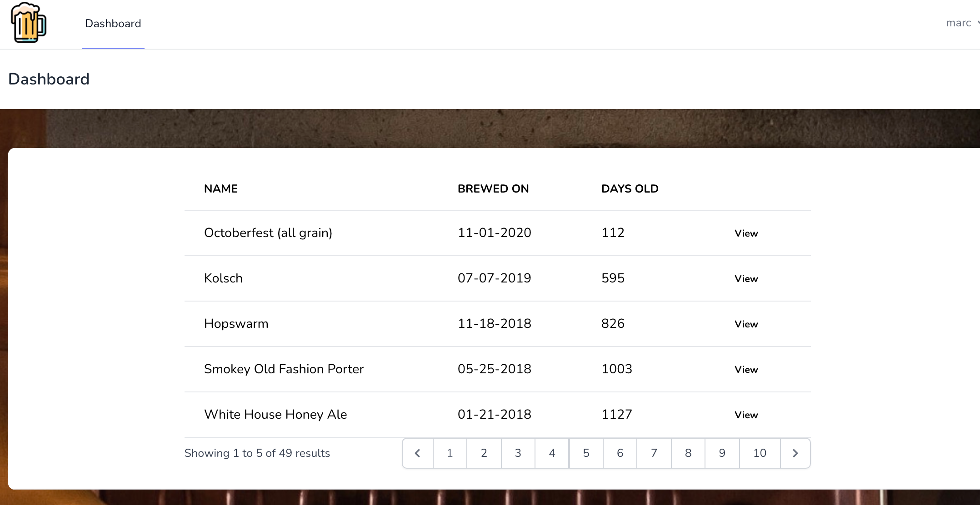Image resolution: width=980 pixels, height=505 pixels.
Task: View the White House Honey Ale brew
Action: (746, 415)
